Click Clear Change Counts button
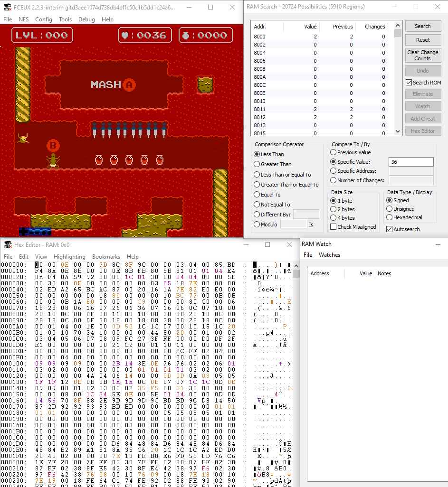448x487 pixels. [x=423, y=55]
